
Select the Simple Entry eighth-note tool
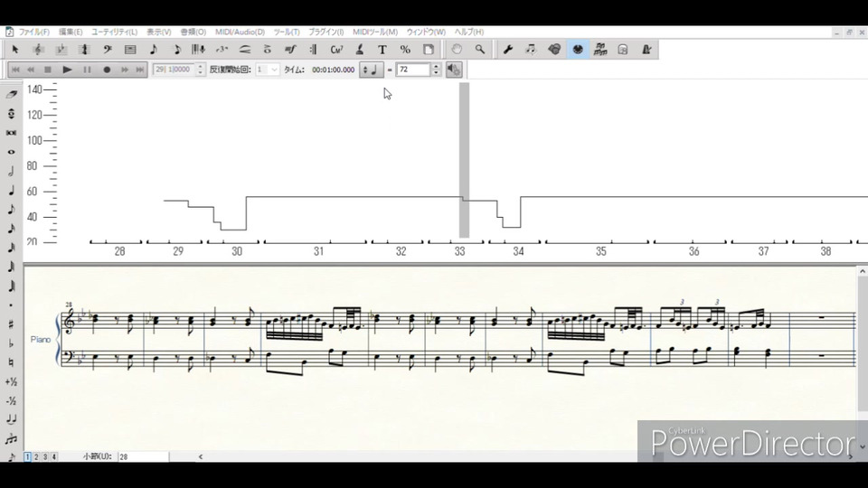tap(154, 50)
